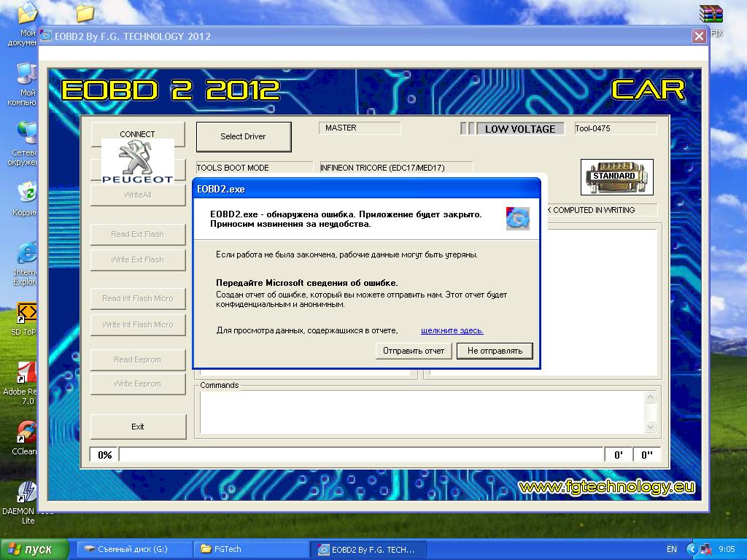Click the Write Int Flash Micro button
Image resolution: width=747 pixels, height=560 pixels.
pos(138,324)
